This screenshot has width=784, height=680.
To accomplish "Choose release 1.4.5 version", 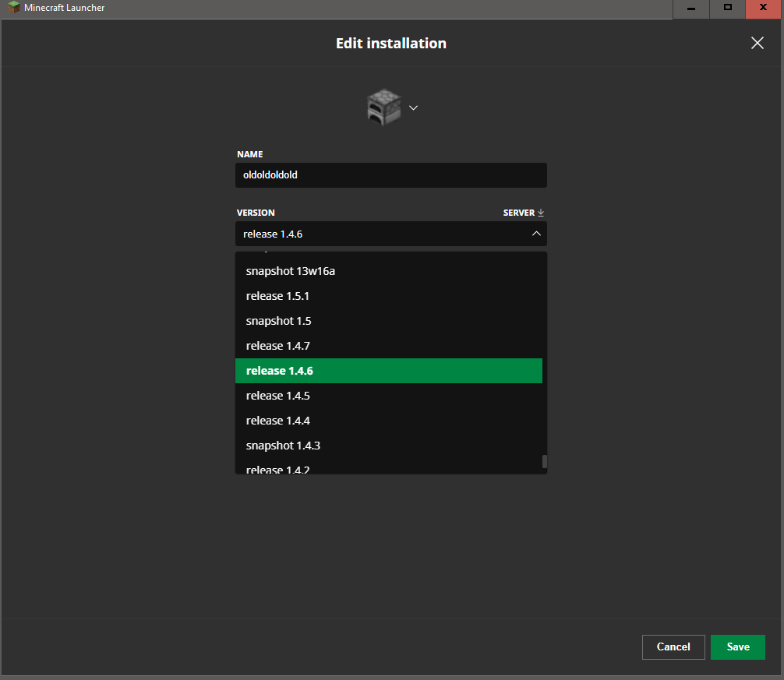I will (x=388, y=396).
